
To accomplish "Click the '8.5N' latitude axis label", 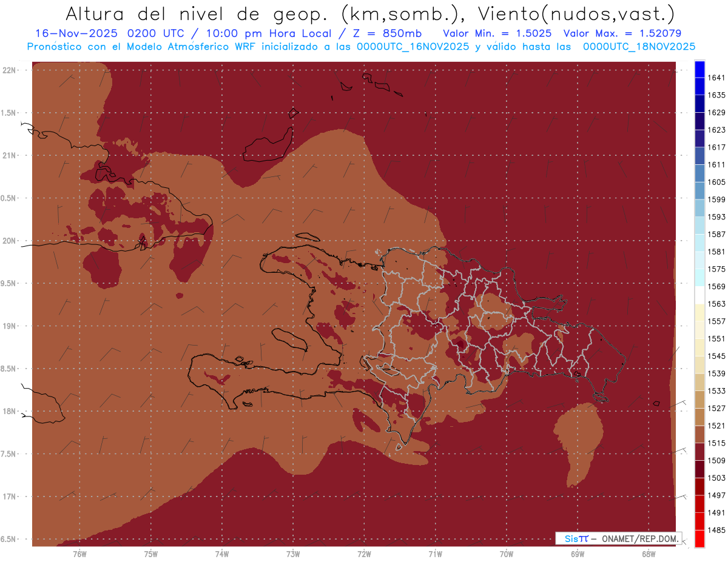I will point(9,369).
